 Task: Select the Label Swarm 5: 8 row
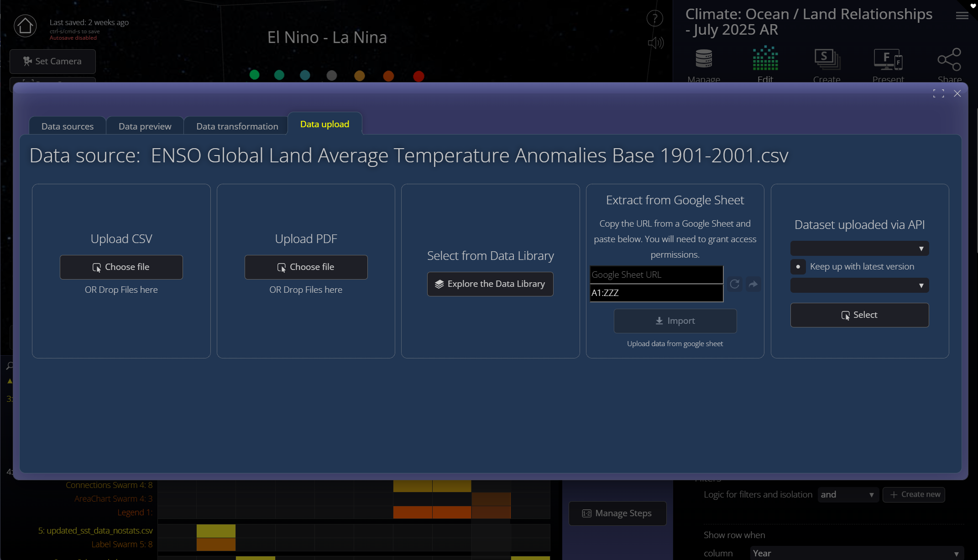tap(122, 544)
